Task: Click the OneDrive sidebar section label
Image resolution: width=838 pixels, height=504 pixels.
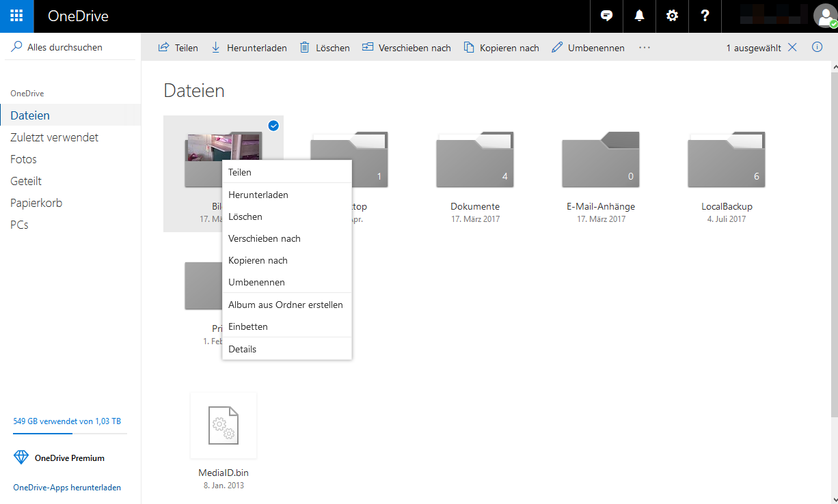Action: (27, 94)
